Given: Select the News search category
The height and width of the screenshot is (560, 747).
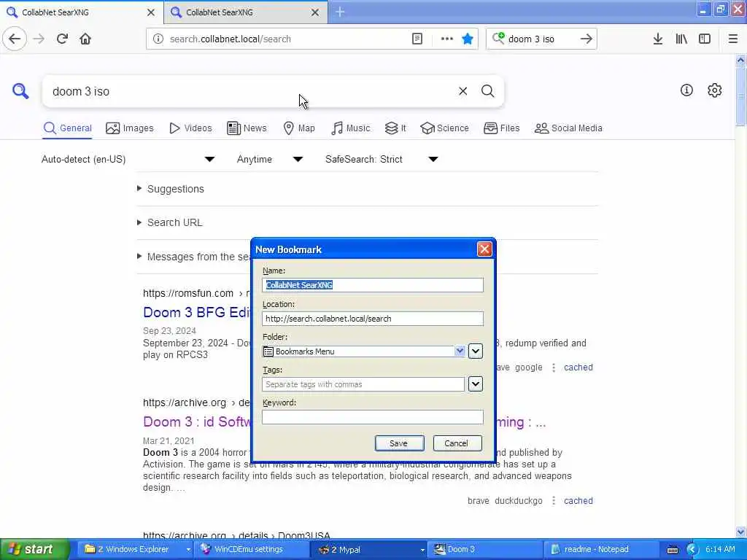Looking at the screenshot, I should click(247, 128).
